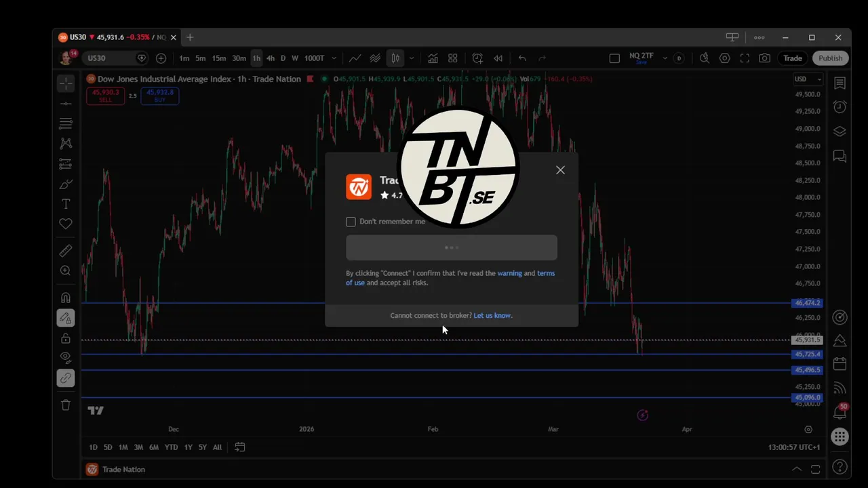Undo the last chart action
Viewport: 868px width, 488px height.
pos(522,58)
